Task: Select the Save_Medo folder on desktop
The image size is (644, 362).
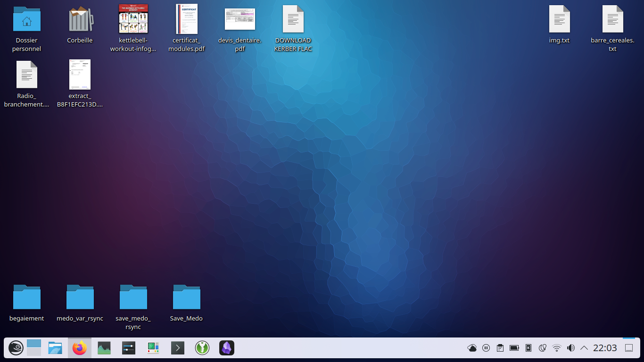Action: pos(187,298)
